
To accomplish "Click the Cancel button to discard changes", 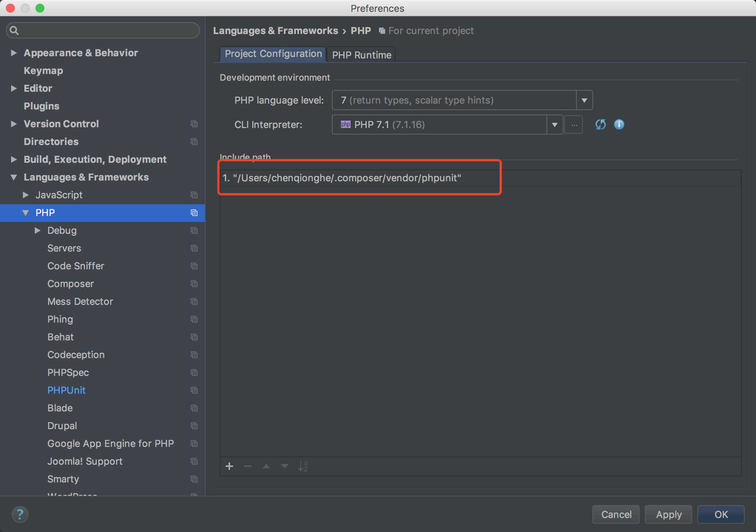I will 617,515.
